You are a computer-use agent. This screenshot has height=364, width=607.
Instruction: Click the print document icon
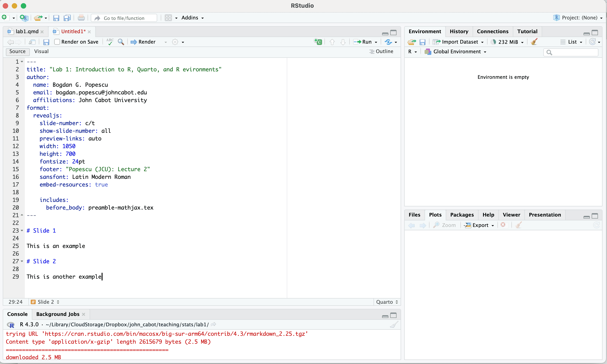[81, 18]
